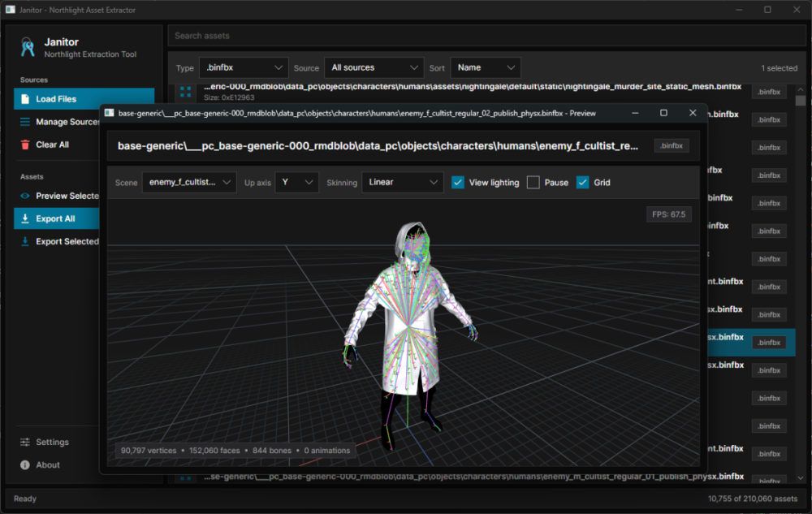Open the Type filter dropdown
The width and height of the screenshot is (812, 514).
(x=244, y=68)
